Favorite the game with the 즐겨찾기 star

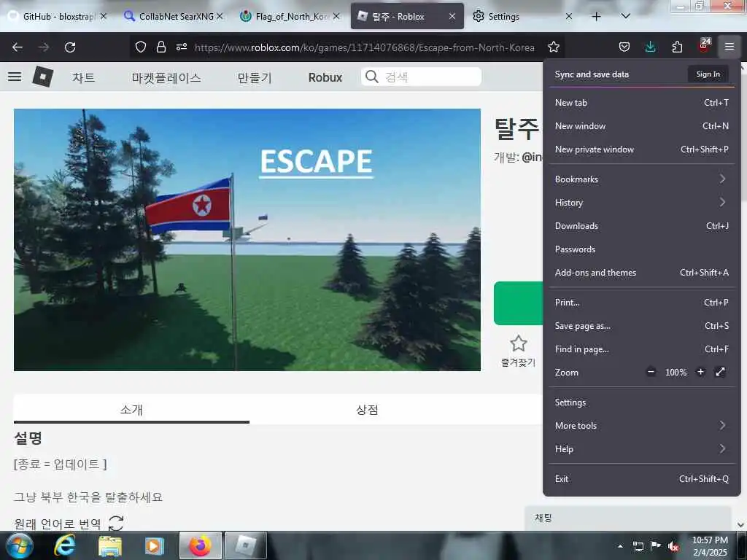[x=519, y=344]
